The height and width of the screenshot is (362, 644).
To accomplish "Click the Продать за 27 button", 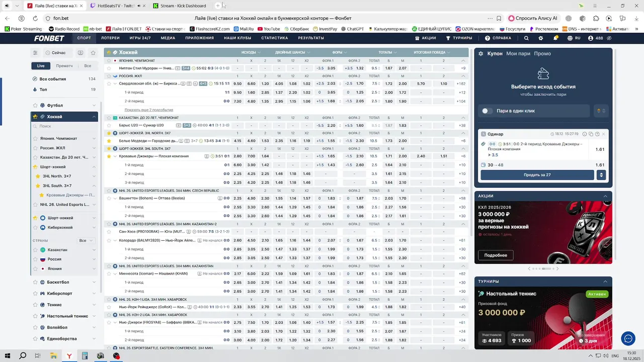I will coord(537,175).
